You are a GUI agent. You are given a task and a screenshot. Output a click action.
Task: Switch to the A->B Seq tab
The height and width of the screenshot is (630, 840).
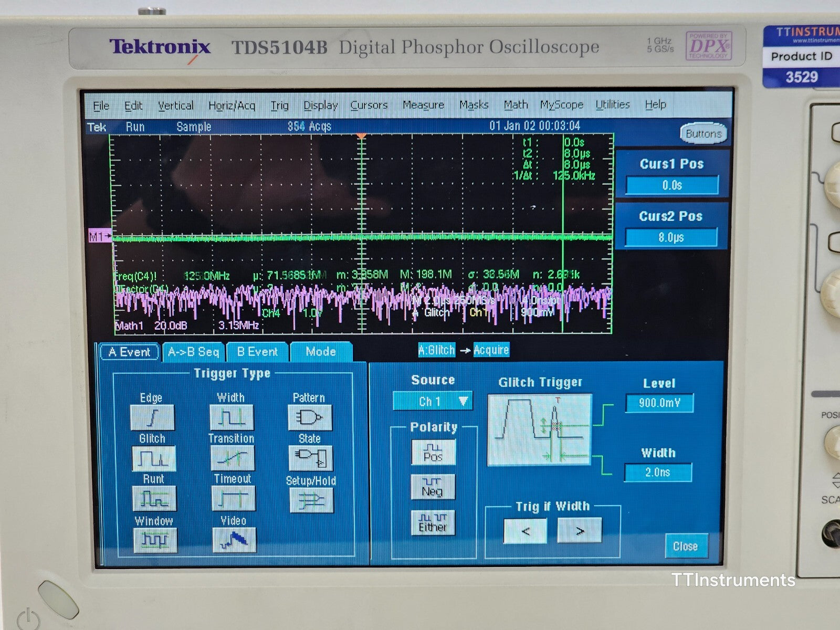[x=194, y=352]
